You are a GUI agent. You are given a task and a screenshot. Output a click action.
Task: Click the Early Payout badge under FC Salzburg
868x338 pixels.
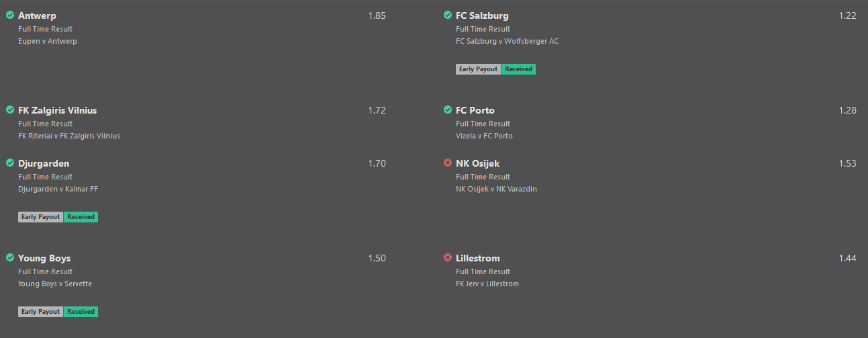coord(479,69)
